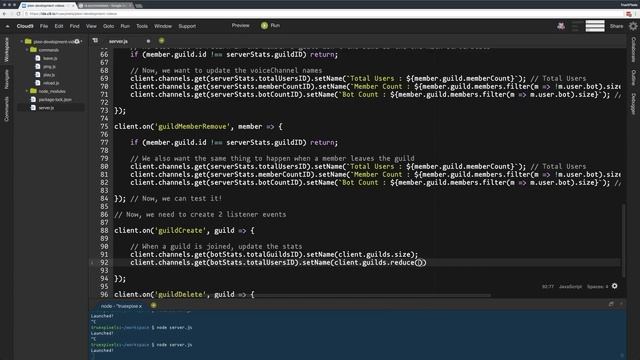This screenshot has height=360, width=640.
Task: Open the File menu
Action: (x=44, y=26)
